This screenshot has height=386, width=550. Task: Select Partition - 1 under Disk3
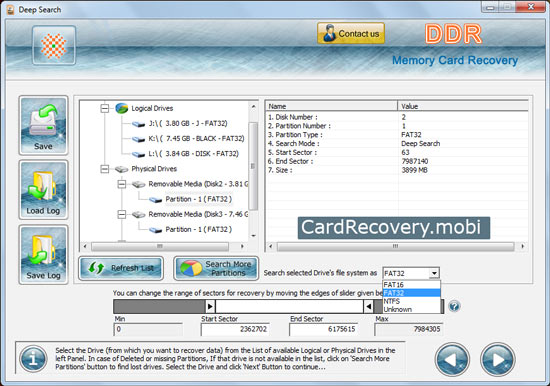click(x=199, y=229)
